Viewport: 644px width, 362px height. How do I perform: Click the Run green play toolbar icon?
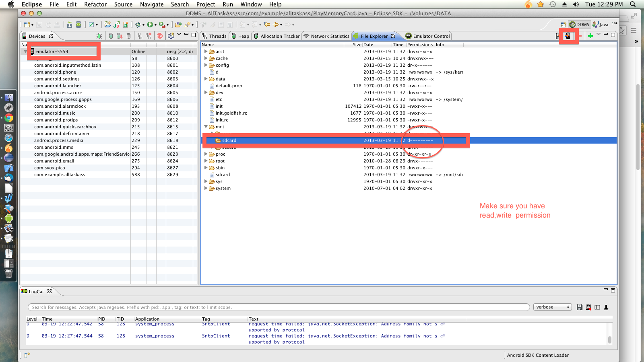point(150,25)
